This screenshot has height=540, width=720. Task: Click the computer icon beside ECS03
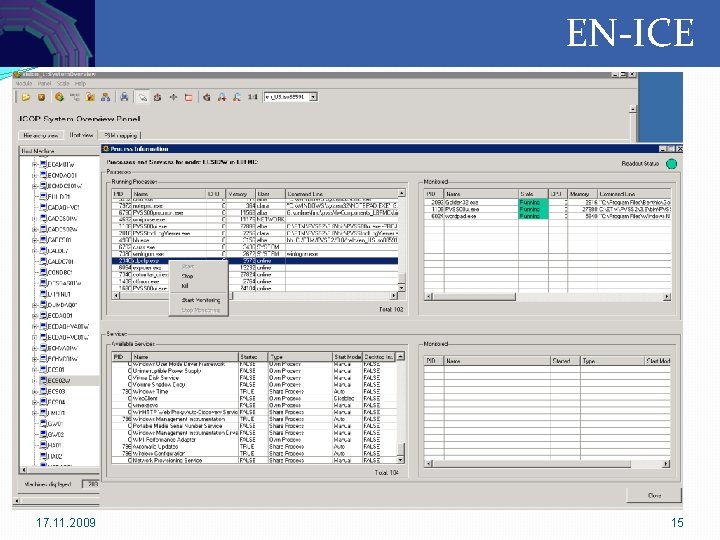[x=43, y=391]
